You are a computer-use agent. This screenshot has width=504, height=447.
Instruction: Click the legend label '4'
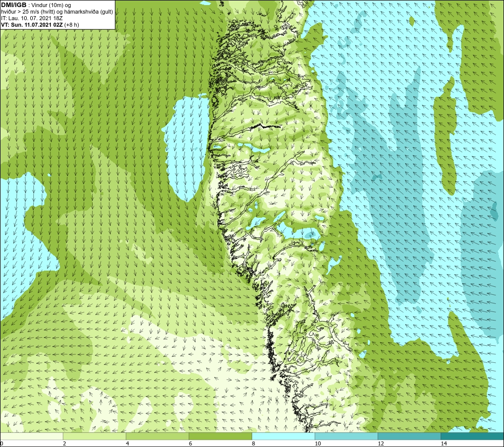[x=128, y=444]
